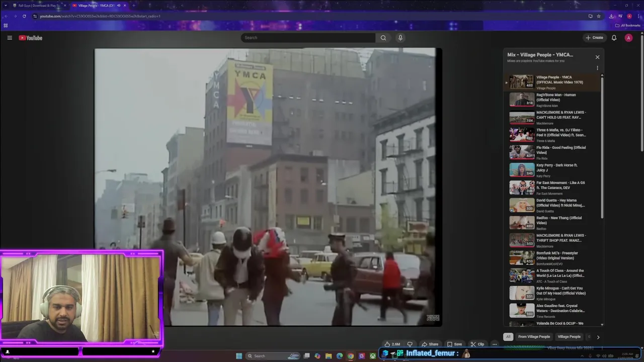Start voice search with the microphone icon

[x=400, y=38]
